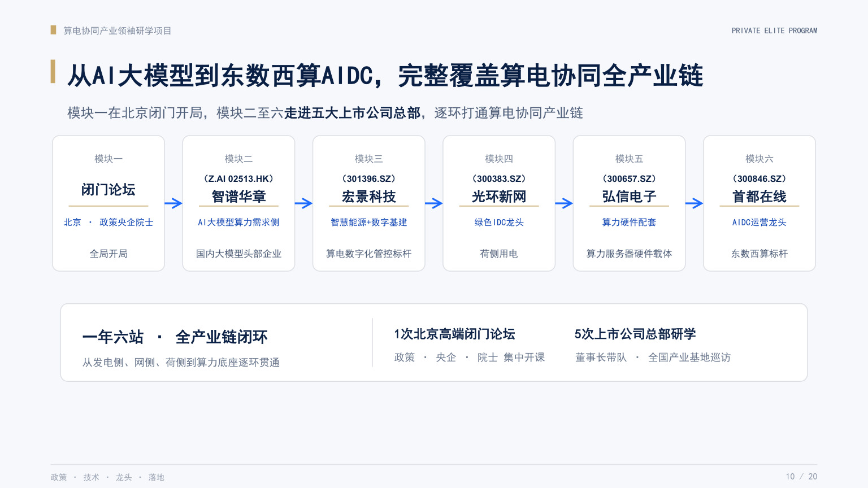Click the '首都在线' company name

click(x=759, y=197)
